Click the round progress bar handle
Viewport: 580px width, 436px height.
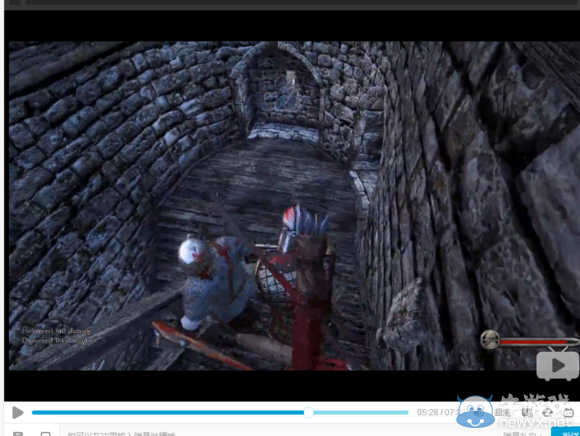click(308, 412)
